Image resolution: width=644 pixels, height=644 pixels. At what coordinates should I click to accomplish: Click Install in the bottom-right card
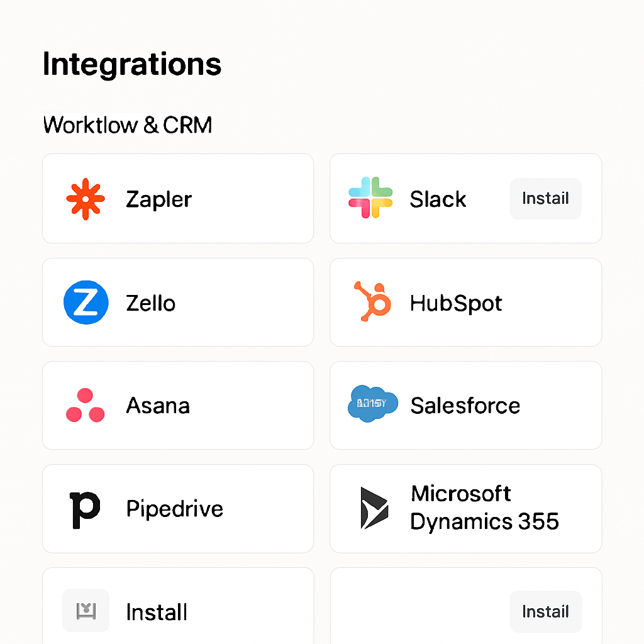tap(545, 611)
